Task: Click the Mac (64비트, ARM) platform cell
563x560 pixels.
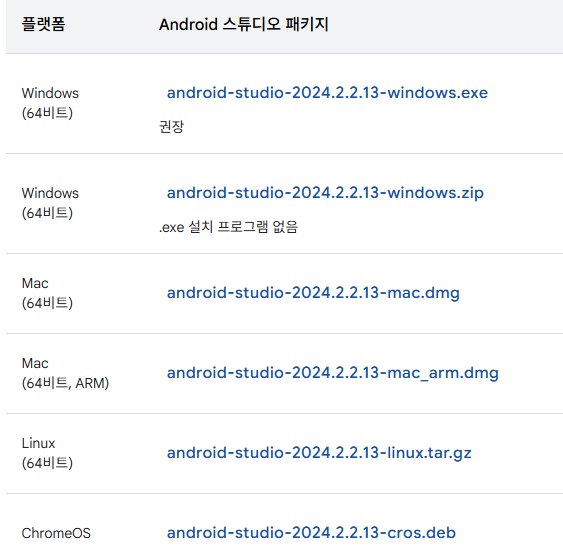Action: point(65,373)
